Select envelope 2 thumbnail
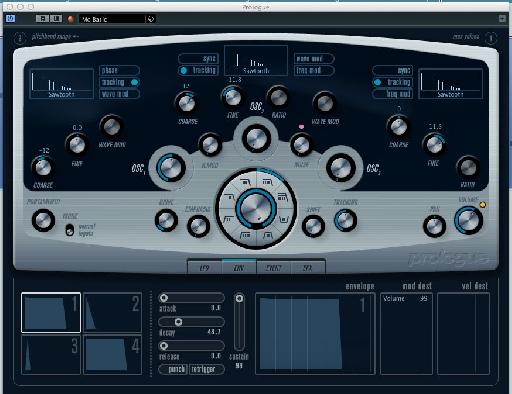The height and width of the screenshot is (394, 512). click(112, 312)
